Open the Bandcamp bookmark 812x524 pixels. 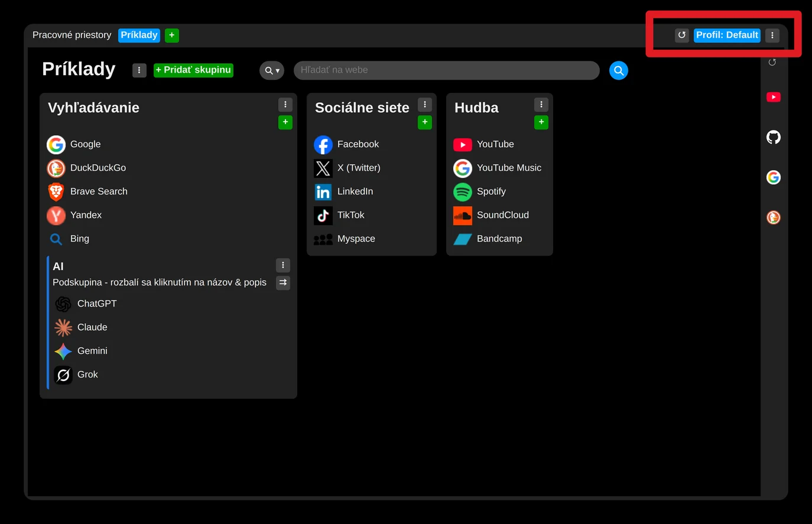pos(488,239)
